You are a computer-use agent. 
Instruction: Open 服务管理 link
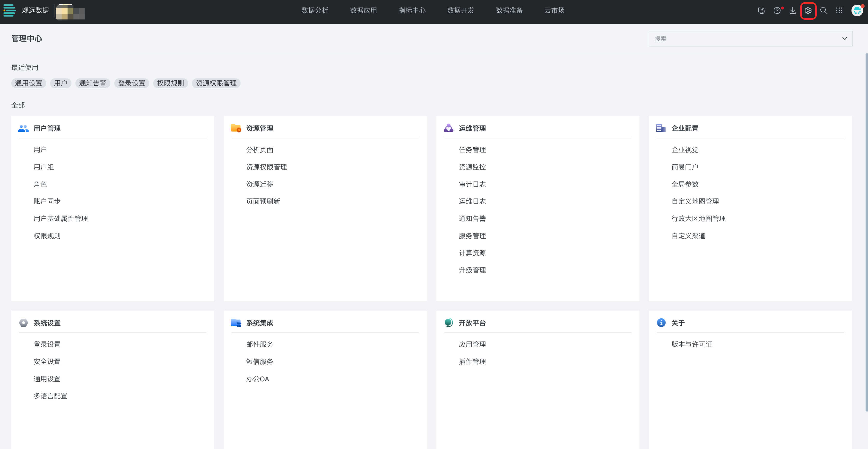point(472,236)
